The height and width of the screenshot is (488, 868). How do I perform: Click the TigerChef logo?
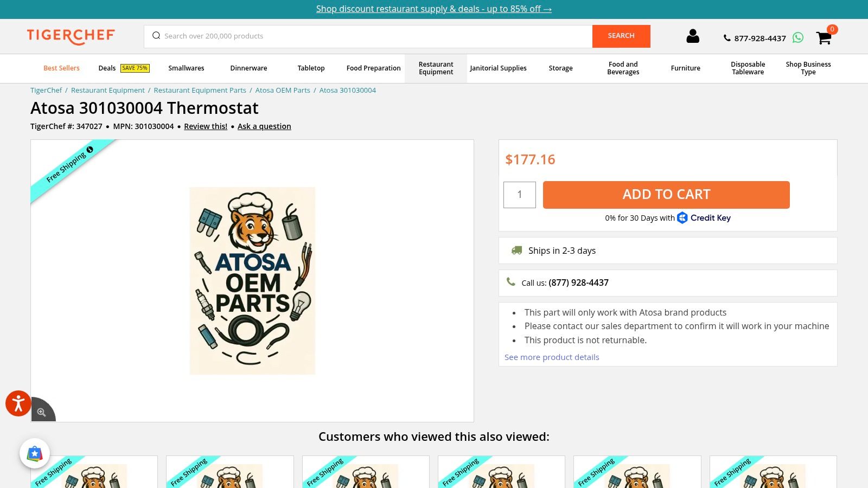pyautogui.click(x=71, y=36)
